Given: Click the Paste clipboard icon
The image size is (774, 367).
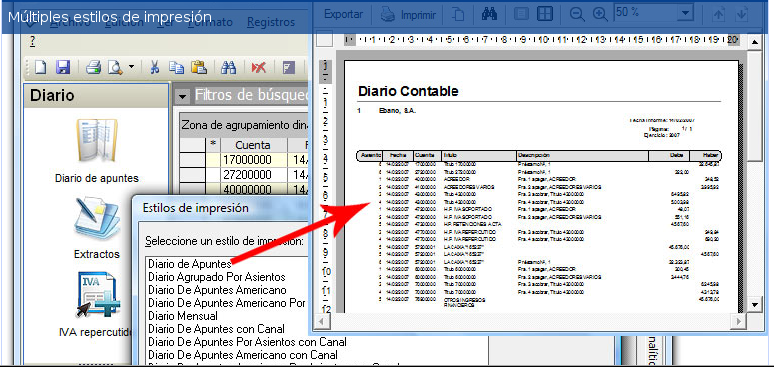Looking at the screenshot, I should coord(198,68).
